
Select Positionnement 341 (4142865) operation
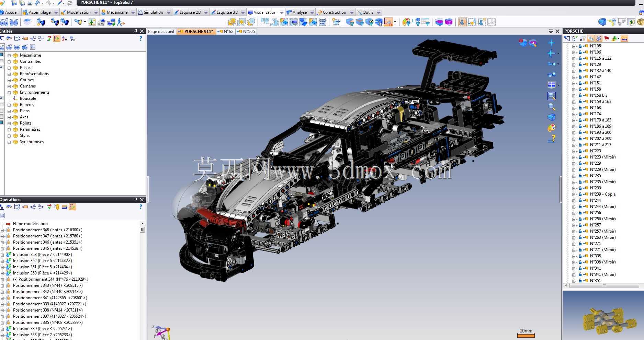(x=50, y=298)
